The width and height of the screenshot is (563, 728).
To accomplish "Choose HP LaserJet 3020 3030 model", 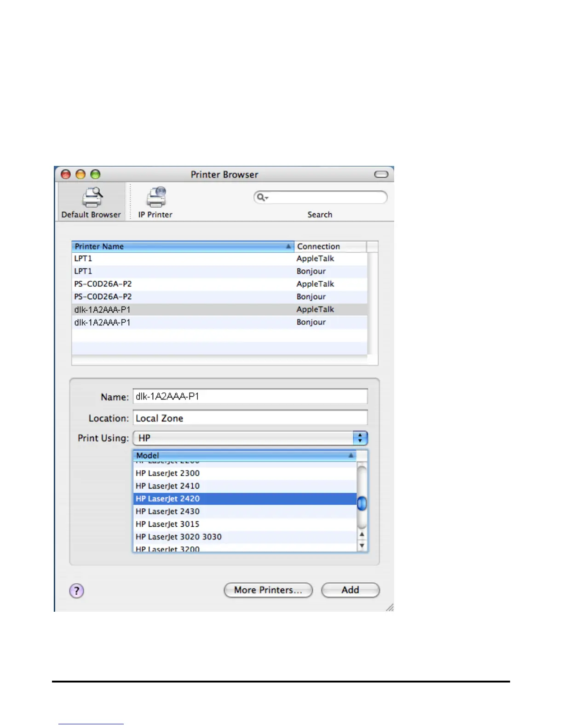I will click(245, 537).
